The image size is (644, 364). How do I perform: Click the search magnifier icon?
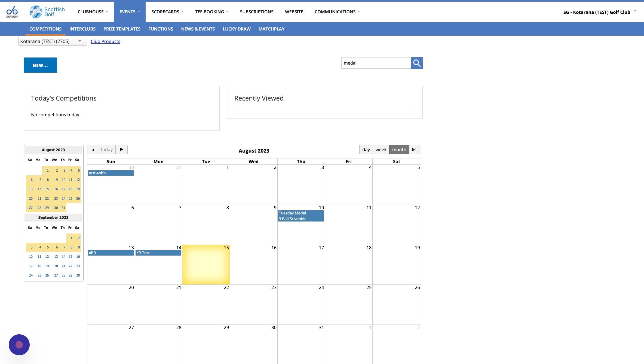417,63
